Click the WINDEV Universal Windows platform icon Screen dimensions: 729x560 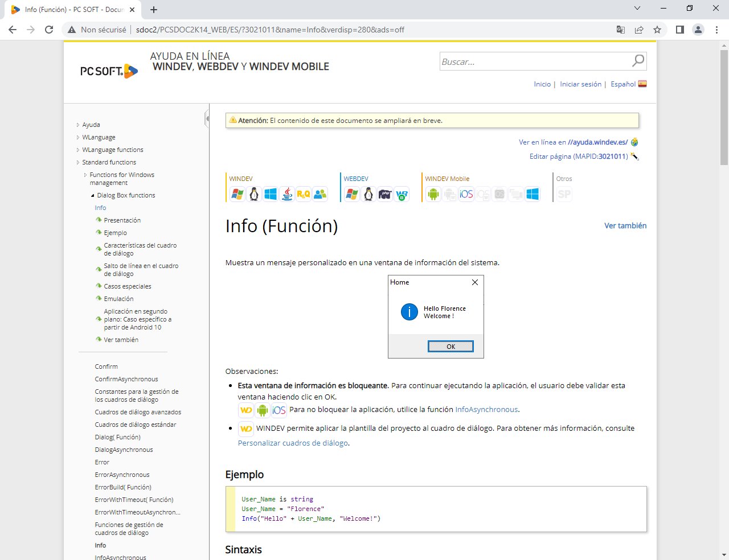(271, 194)
